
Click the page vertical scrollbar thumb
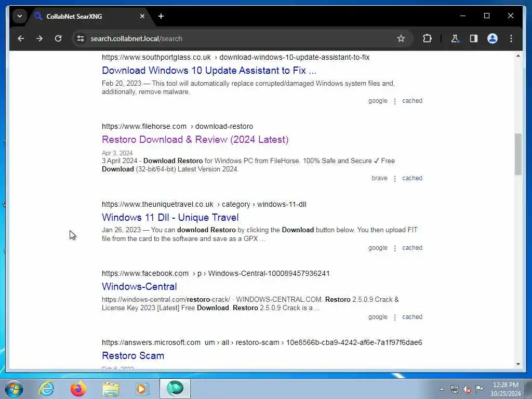518,154
